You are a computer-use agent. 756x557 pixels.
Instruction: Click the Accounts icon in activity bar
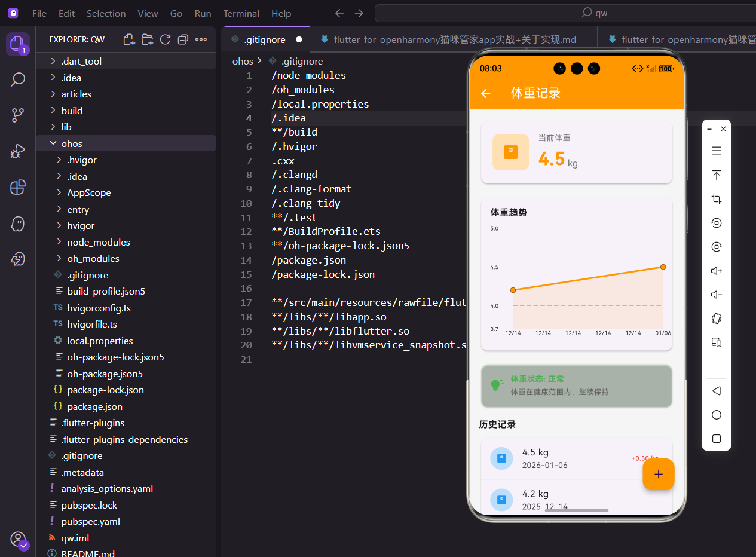18,540
